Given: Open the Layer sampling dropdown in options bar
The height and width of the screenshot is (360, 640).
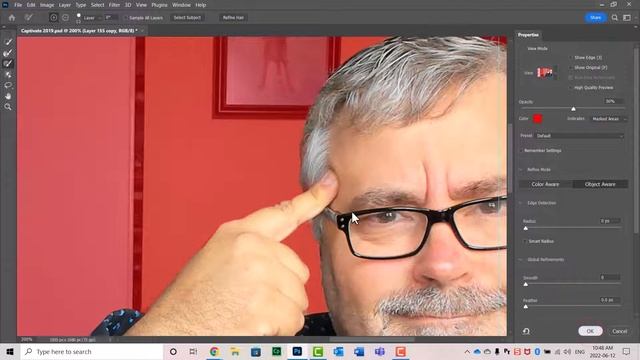Looking at the screenshot, I should click(x=93, y=18).
